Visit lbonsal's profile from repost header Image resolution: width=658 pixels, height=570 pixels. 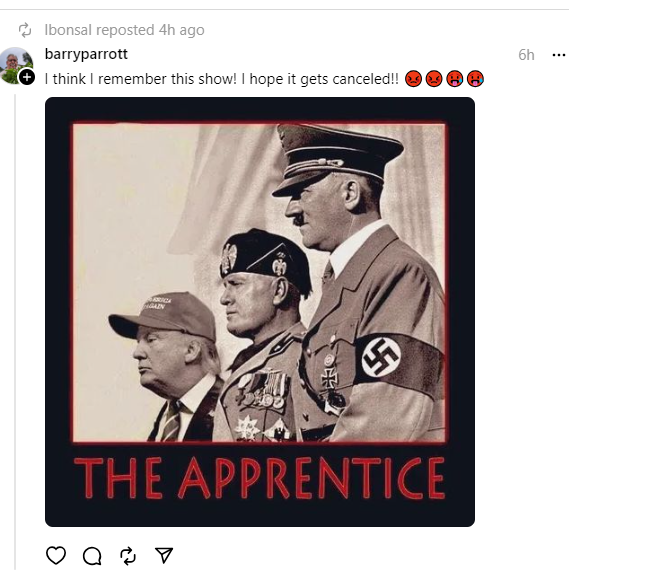68,30
